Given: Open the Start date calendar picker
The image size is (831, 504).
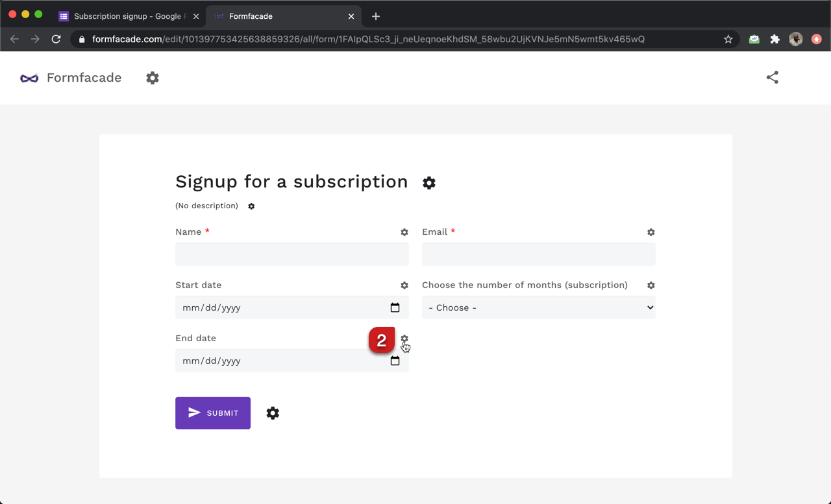Looking at the screenshot, I should 395,307.
